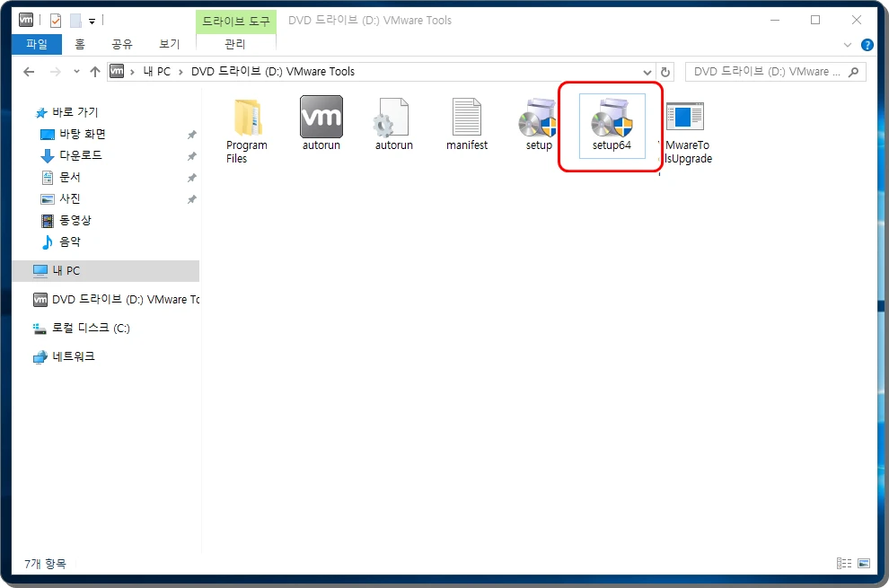Click the manifest file name label
The width and height of the screenshot is (889, 588).
(467, 145)
